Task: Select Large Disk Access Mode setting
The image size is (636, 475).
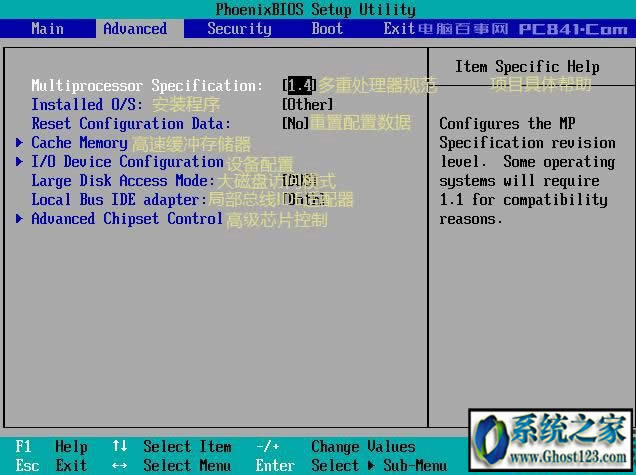Action: pyautogui.click(x=123, y=180)
